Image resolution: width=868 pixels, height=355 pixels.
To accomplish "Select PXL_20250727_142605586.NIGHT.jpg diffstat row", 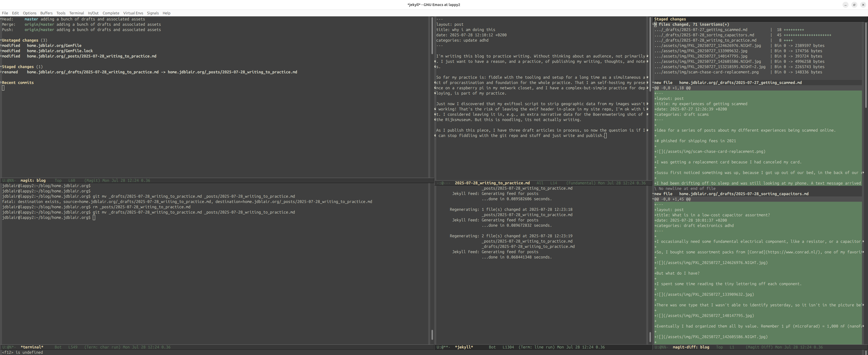I will point(739,62).
